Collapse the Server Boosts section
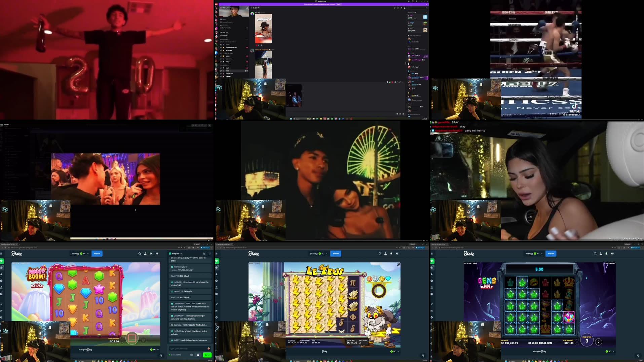 [x=226, y=28]
